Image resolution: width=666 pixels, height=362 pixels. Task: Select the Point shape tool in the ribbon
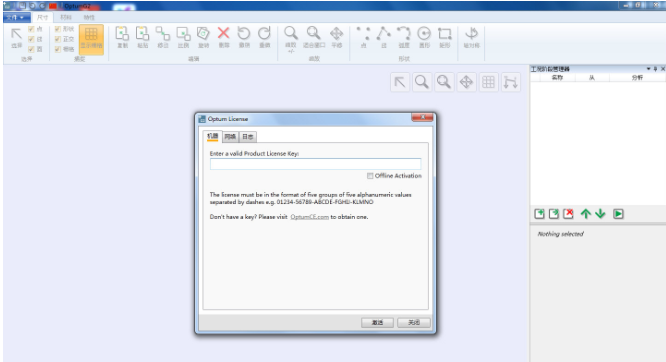363,37
